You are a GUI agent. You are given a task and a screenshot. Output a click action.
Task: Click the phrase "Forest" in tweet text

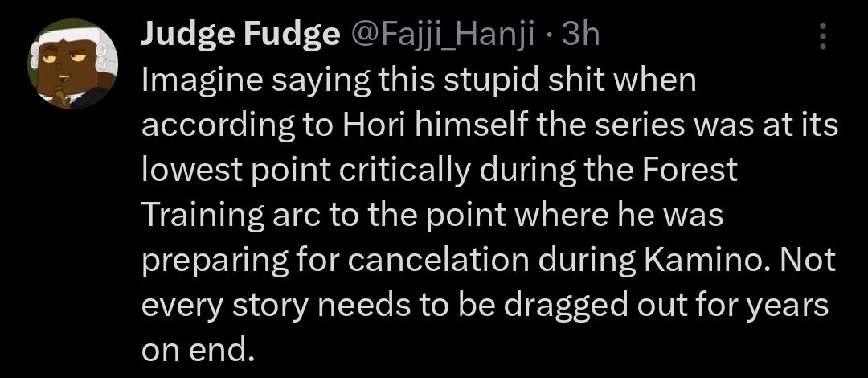(x=690, y=171)
